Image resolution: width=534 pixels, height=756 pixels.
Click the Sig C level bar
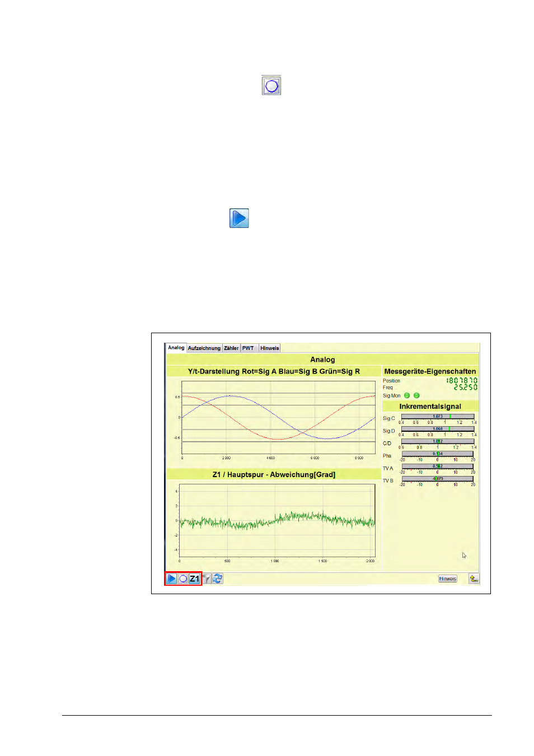(438, 417)
